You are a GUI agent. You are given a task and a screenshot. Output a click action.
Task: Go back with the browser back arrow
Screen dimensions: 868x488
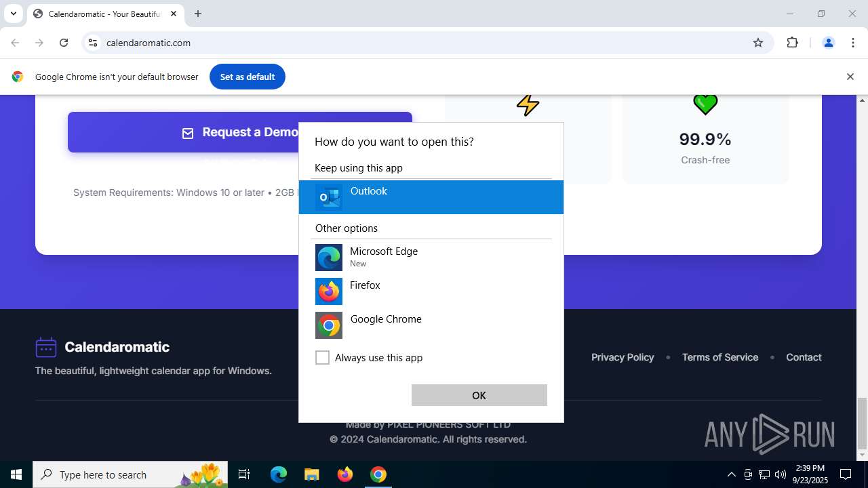click(15, 43)
